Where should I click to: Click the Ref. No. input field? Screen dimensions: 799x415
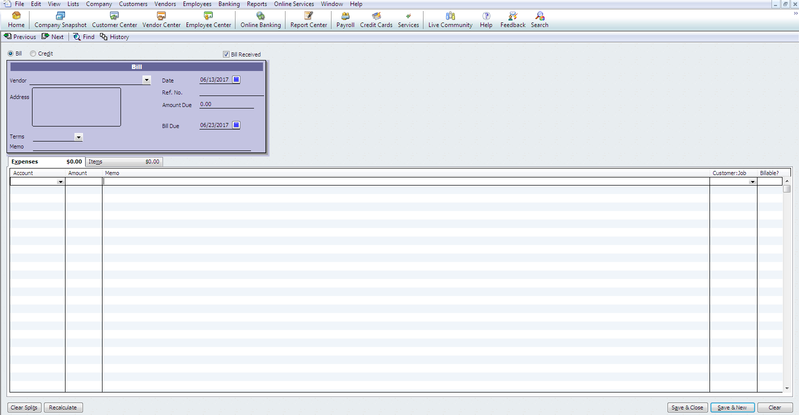click(231, 92)
